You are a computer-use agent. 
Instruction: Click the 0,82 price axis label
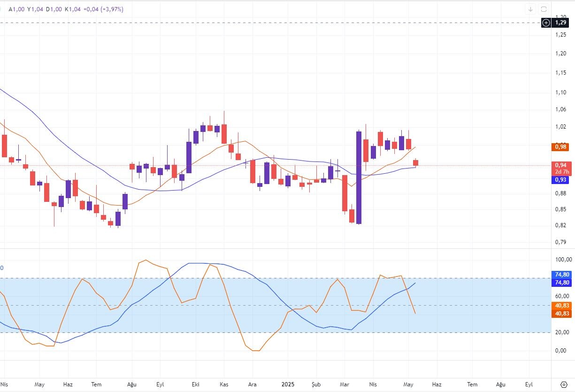point(560,225)
